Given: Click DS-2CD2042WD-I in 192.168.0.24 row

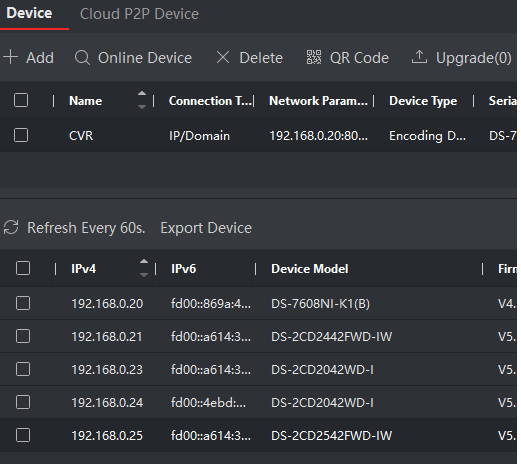Looking at the screenshot, I should pos(322,403).
